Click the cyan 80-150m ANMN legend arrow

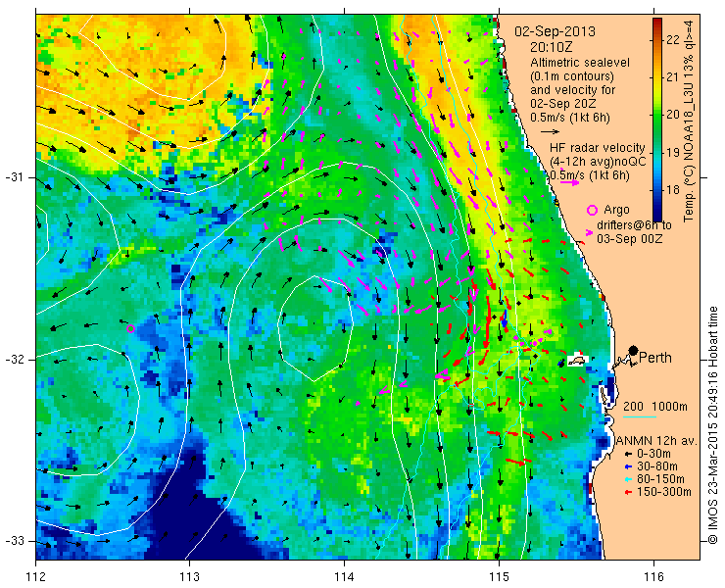pos(627,479)
